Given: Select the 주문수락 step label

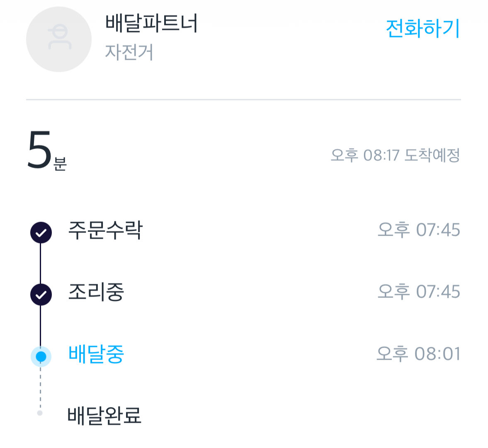Looking at the screenshot, I should pyautogui.click(x=105, y=230).
